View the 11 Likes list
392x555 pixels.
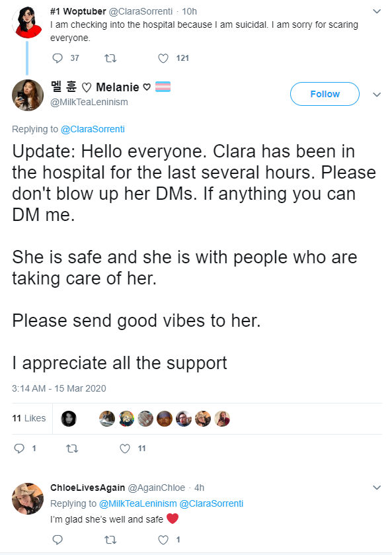pyautogui.click(x=29, y=418)
